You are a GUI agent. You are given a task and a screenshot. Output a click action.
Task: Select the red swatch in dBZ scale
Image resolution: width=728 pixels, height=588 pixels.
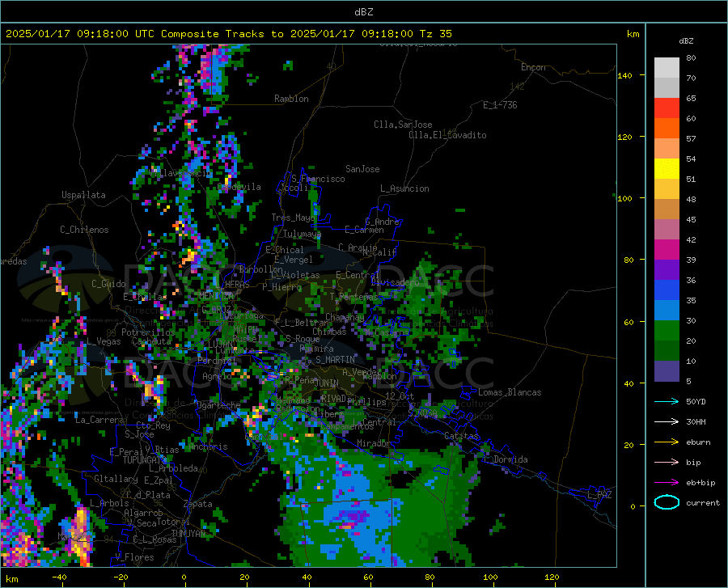coord(667,108)
